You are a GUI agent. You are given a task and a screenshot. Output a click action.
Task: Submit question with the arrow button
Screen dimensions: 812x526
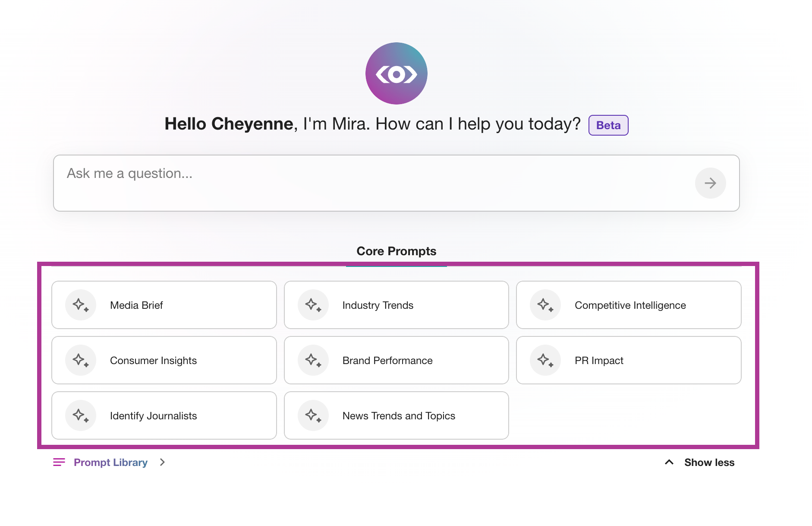(x=710, y=183)
